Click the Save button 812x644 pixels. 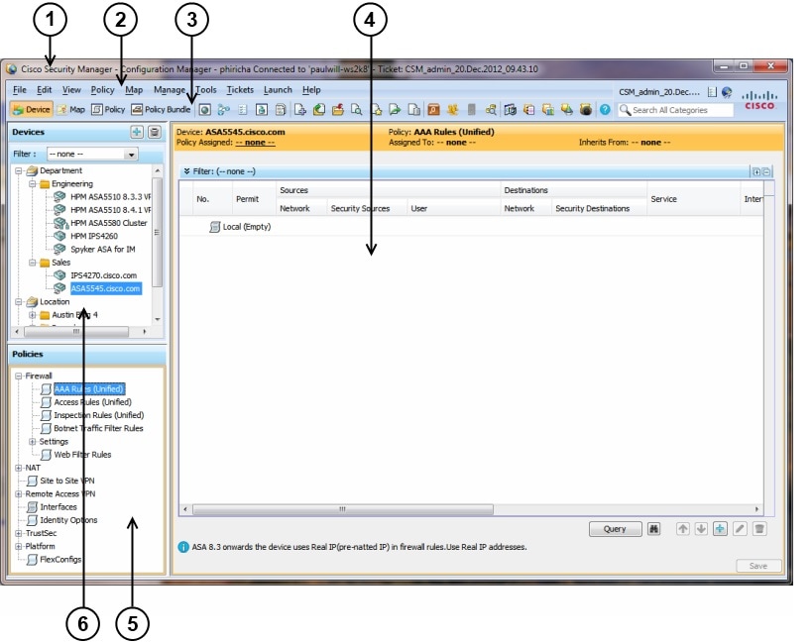coord(758,566)
